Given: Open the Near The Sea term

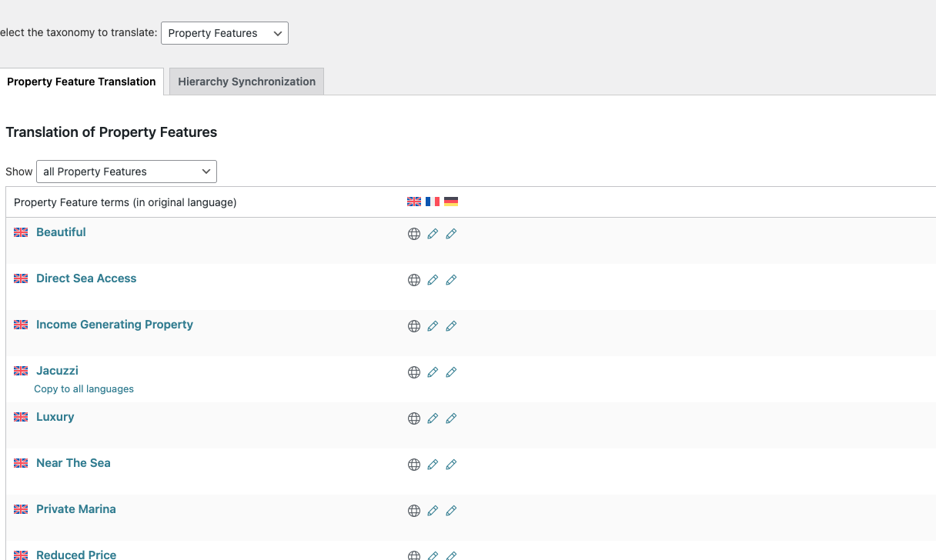Looking at the screenshot, I should 73,463.
